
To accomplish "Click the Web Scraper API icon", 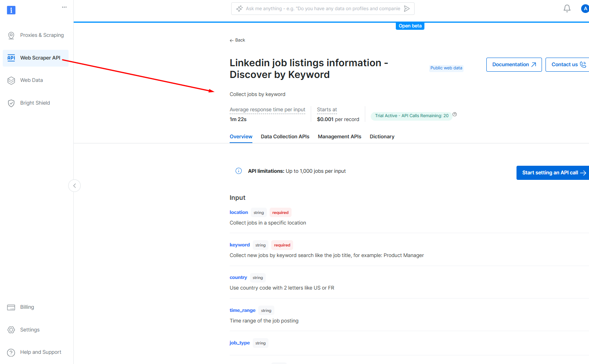I will 11,58.
